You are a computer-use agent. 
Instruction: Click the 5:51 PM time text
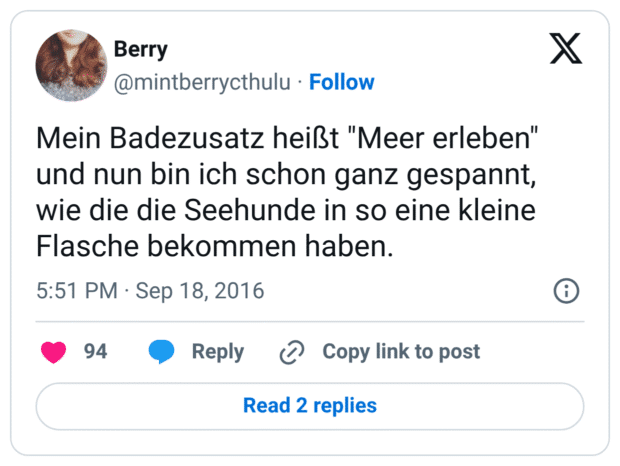coord(76,291)
